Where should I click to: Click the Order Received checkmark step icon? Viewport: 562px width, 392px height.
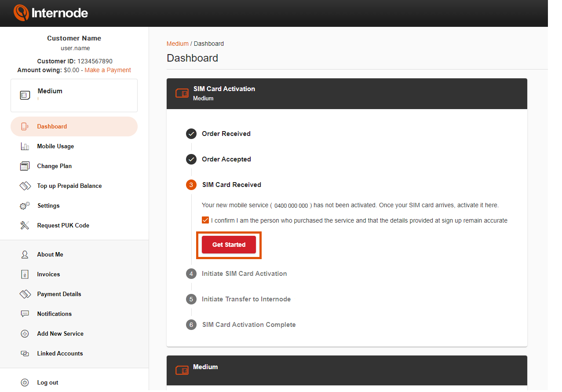click(191, 134)
